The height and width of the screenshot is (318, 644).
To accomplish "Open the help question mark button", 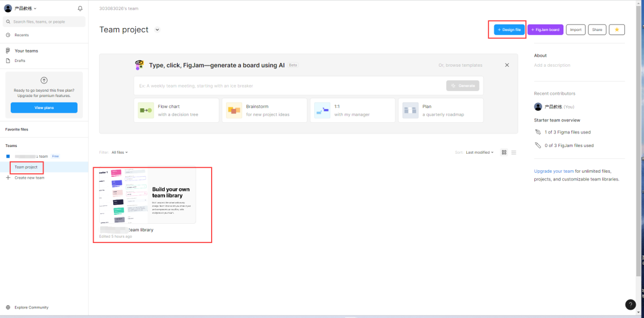I will click(630, 304).
